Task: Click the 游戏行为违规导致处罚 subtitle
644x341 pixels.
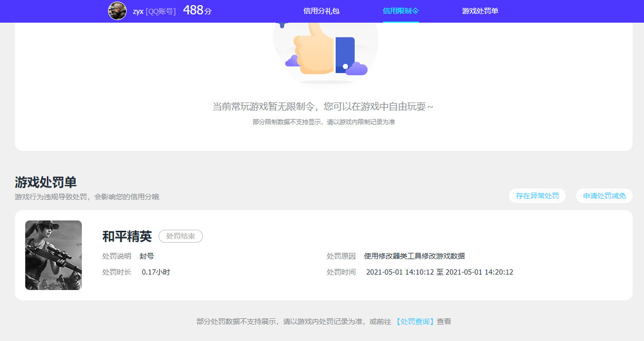Action: (x=87, y=197)
